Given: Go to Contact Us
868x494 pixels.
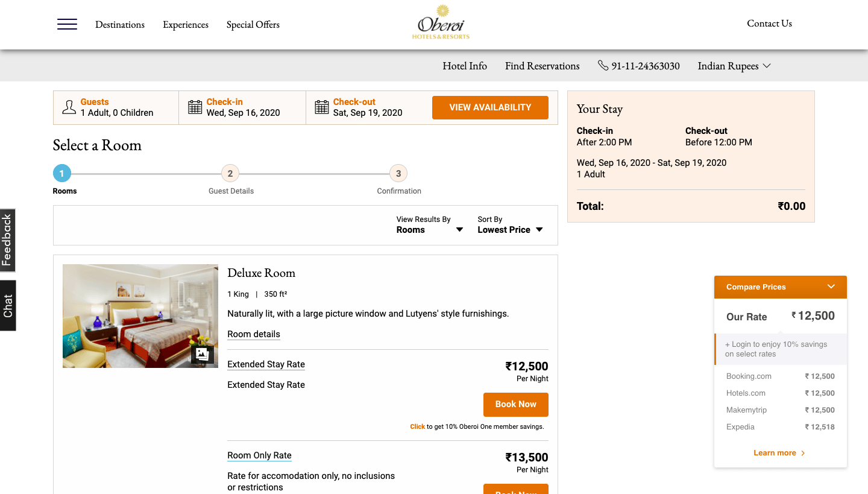Looking at the screenshot, I should (769, 24).
